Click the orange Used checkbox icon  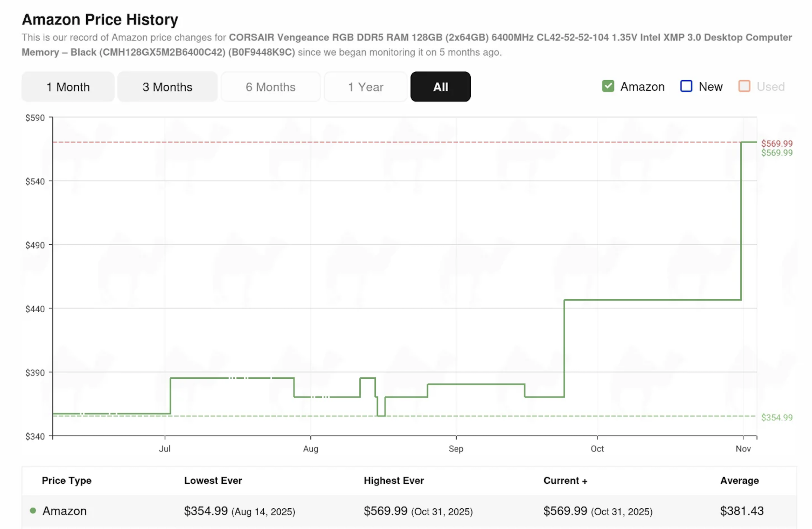point(744,86)
